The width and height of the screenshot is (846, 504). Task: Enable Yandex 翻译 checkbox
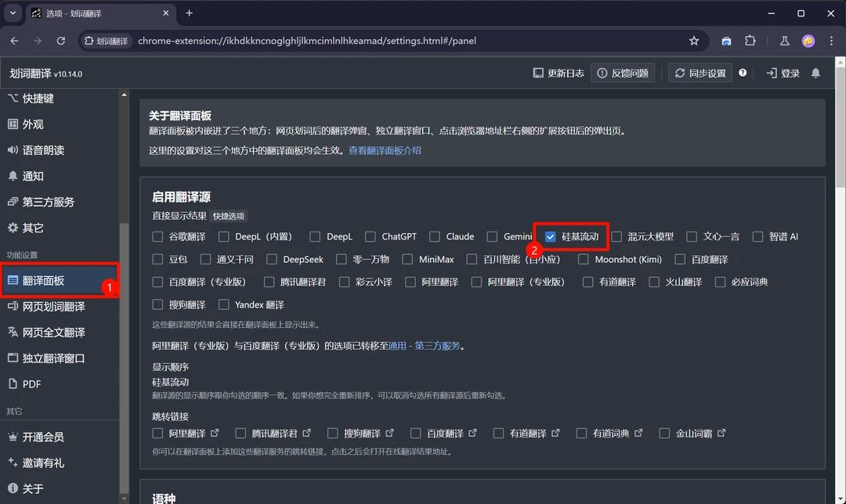223,304
